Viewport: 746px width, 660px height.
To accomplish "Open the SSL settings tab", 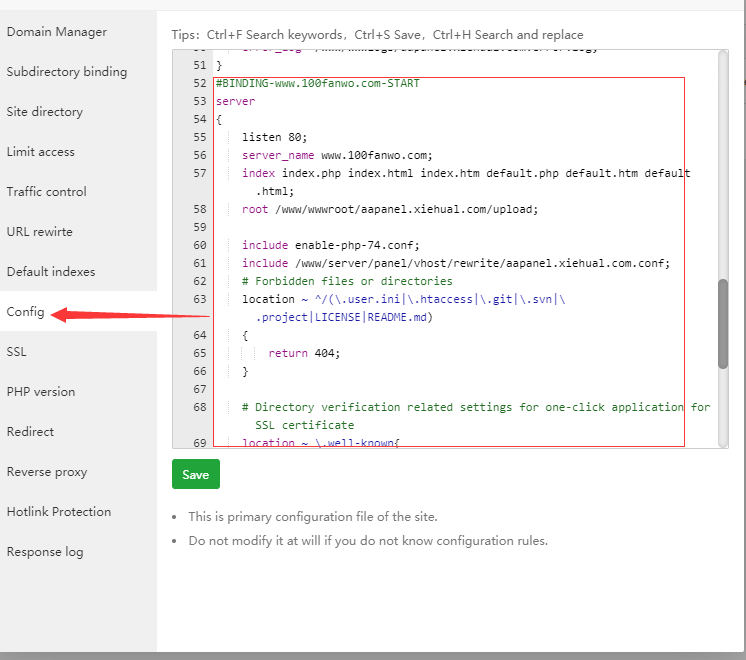I will tap(16, 352).
